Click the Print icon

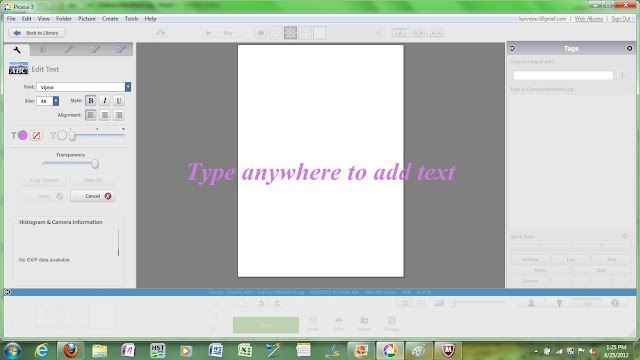coord(338,324)
